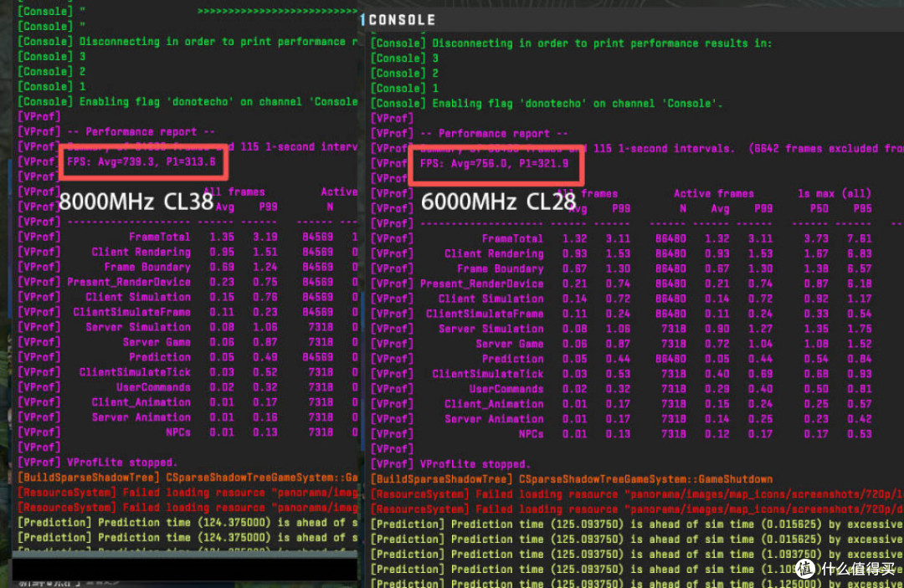Click Server Simulation row in the left console
The width and height of the screenshot is (904, 588).
pyautogui.click(x=188, y=326)
